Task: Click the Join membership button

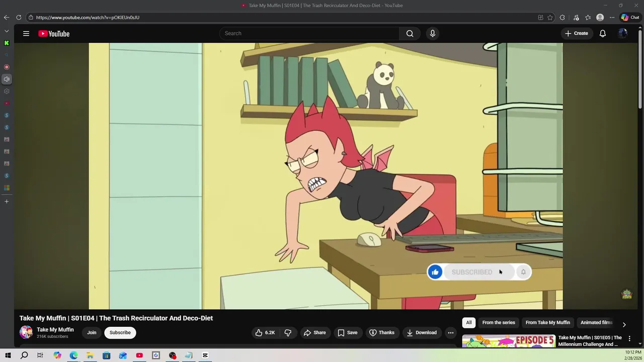Action: (x=92, y=332)
